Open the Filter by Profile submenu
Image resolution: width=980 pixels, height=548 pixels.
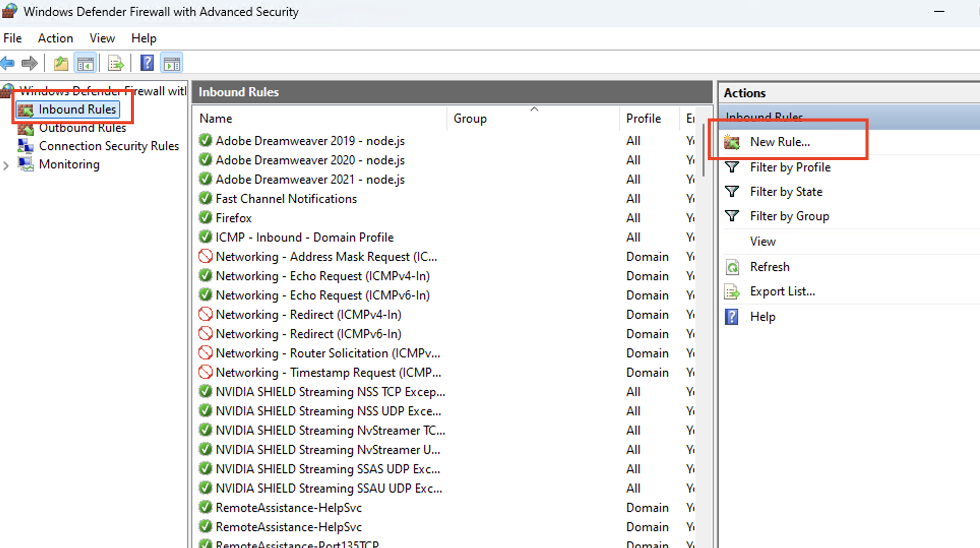[x=790, y=167]
